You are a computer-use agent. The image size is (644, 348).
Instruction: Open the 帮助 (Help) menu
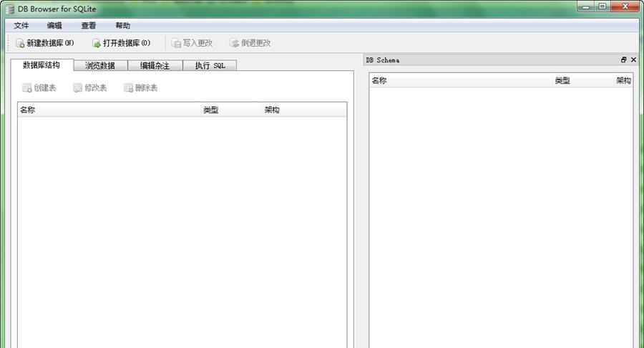122,26
